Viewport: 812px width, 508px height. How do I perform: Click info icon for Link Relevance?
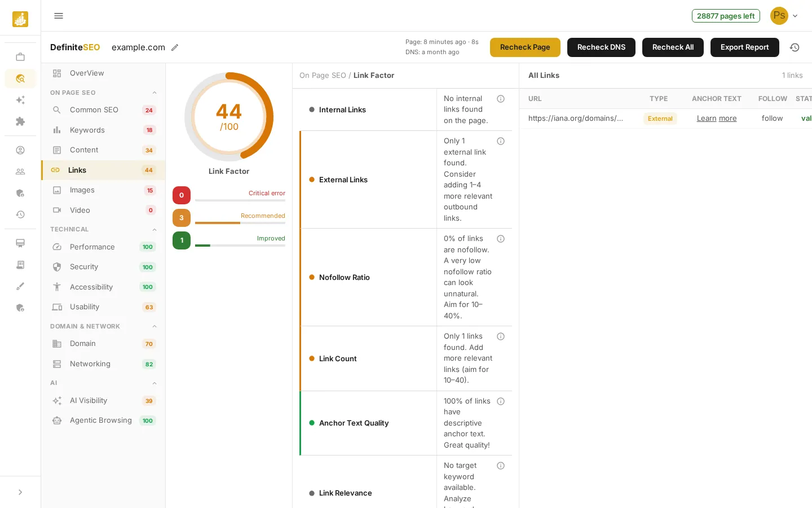coord(501,466)
